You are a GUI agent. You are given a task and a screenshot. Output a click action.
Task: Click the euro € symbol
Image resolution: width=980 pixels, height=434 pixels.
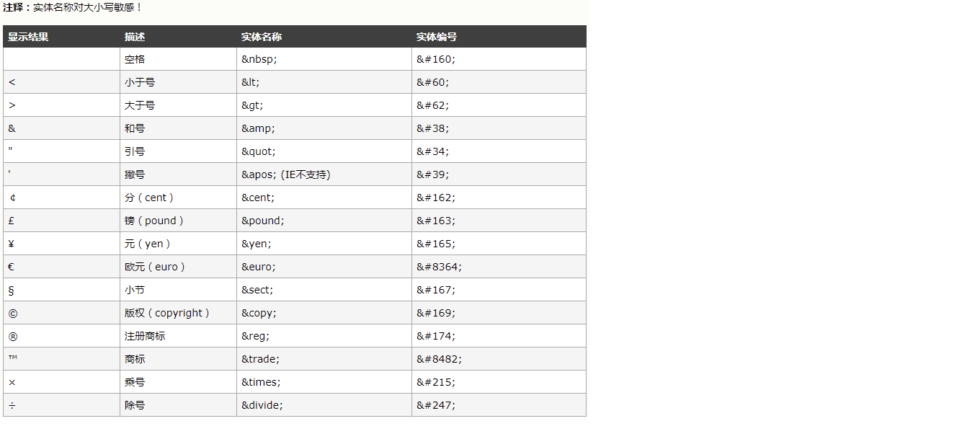pyautogui.click(x=12, y=267)
